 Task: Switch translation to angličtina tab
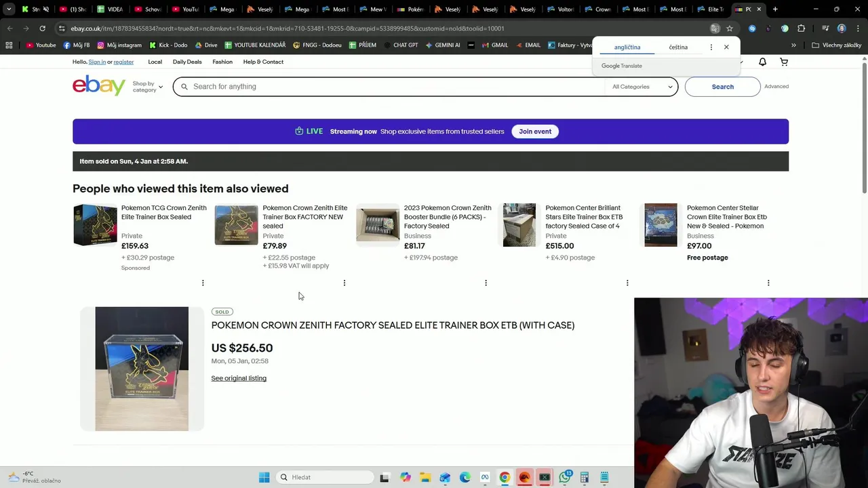point(627,47)
